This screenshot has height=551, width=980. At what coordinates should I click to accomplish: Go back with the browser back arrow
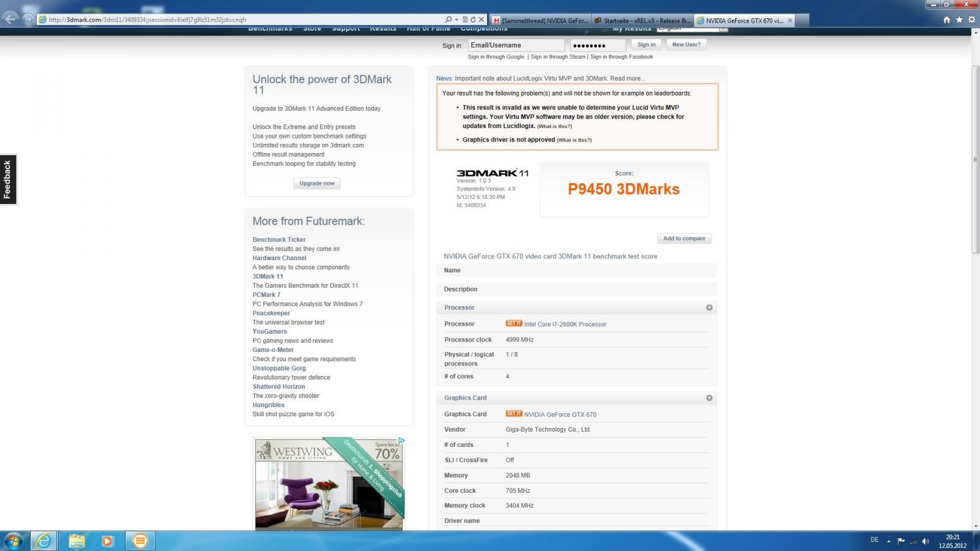[10, 19]
